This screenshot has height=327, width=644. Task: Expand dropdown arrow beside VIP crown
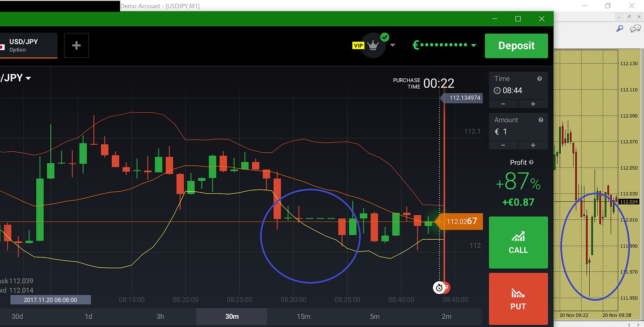(x=392, y=45)
